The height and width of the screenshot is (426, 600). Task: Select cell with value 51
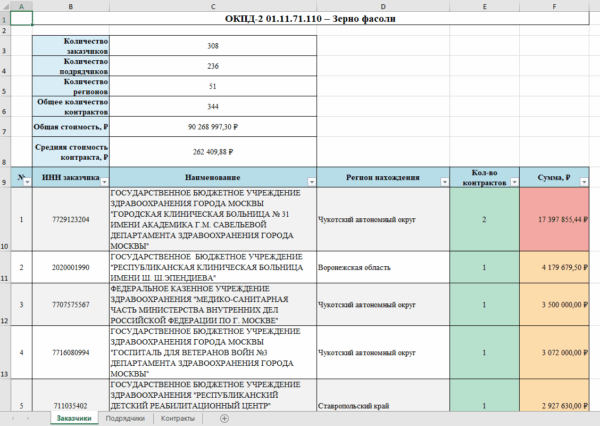(213, 86)
